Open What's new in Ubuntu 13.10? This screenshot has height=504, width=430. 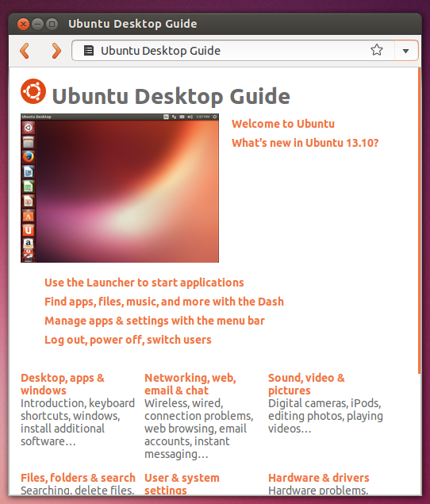click(305, 143)
